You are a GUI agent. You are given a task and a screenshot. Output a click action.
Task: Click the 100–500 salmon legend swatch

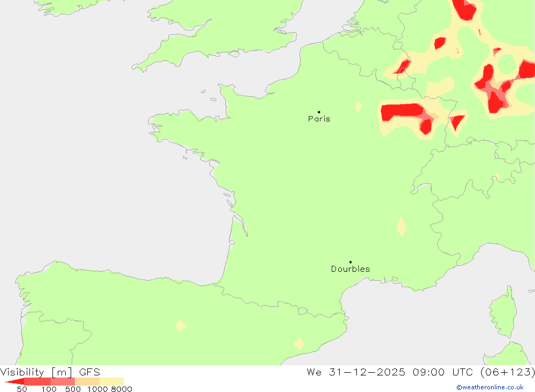click(63, 381)
